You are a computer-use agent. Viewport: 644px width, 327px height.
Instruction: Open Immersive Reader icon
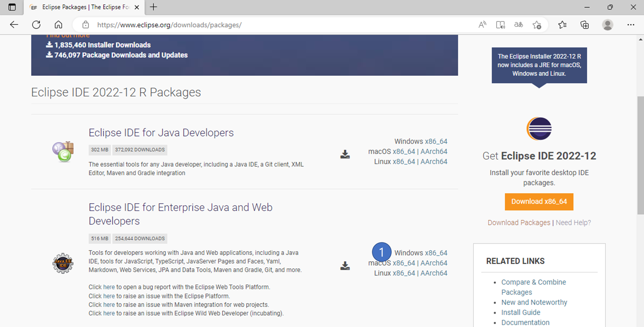click(500, 25)
